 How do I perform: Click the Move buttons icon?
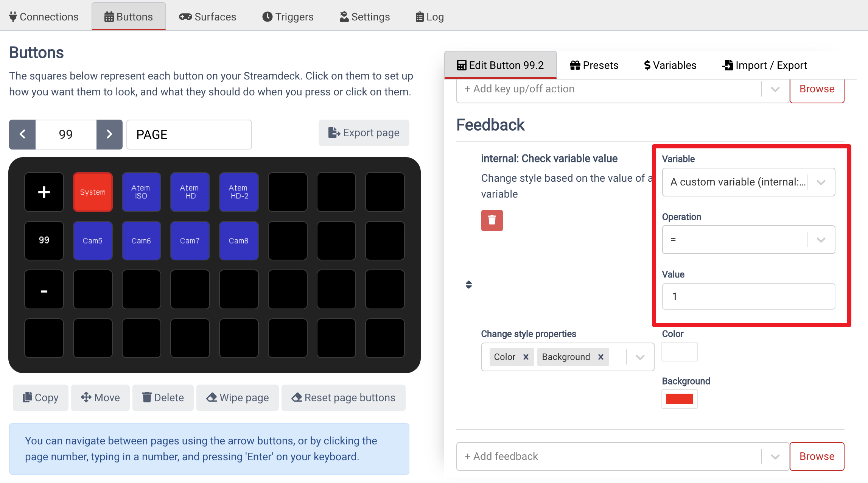[x=86, y=397]
